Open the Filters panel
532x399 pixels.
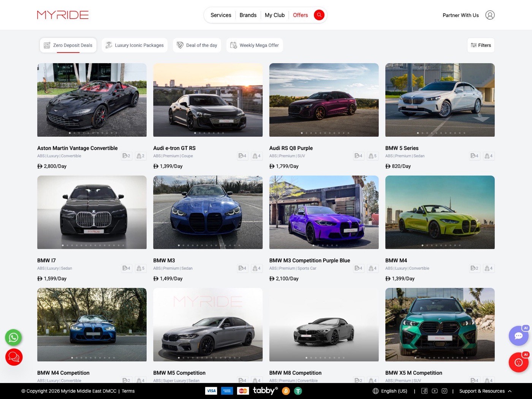pyautogui.click(x=481, y=45)
